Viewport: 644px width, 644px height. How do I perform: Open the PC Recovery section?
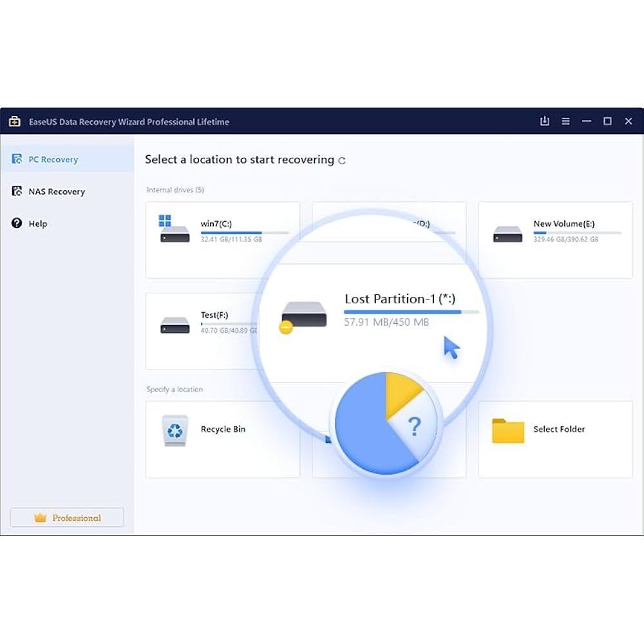tap(67, 159)
